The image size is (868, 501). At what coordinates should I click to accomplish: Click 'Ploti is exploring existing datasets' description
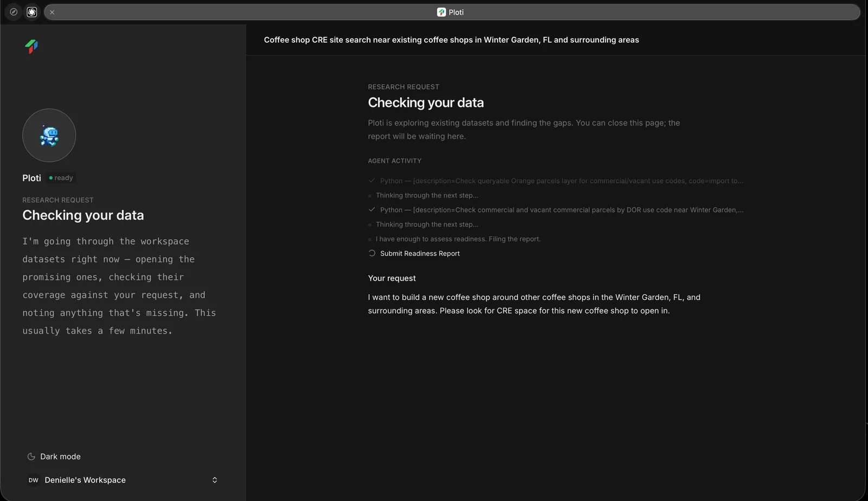pyautogui.click(x=524, y=130)
